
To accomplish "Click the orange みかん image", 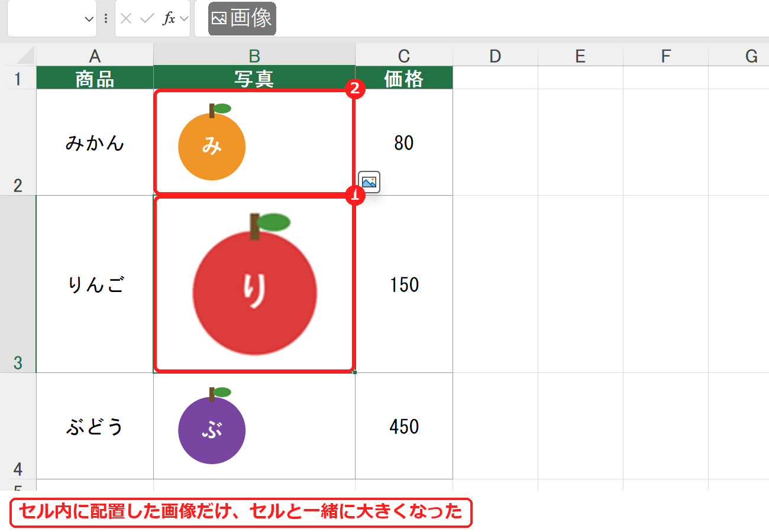I will click(212, 142).
